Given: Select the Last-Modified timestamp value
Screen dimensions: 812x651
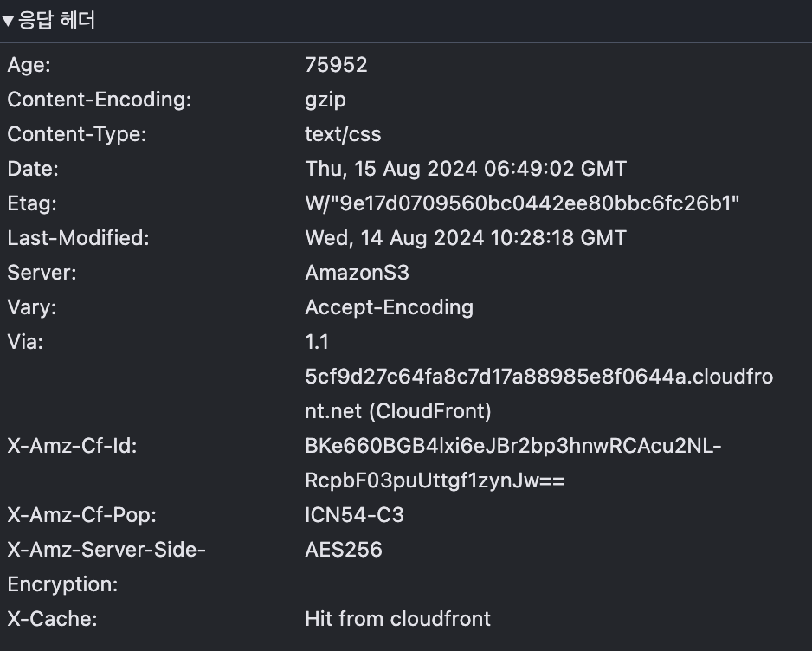Looking at the screenshot, I should pos(466,238).
